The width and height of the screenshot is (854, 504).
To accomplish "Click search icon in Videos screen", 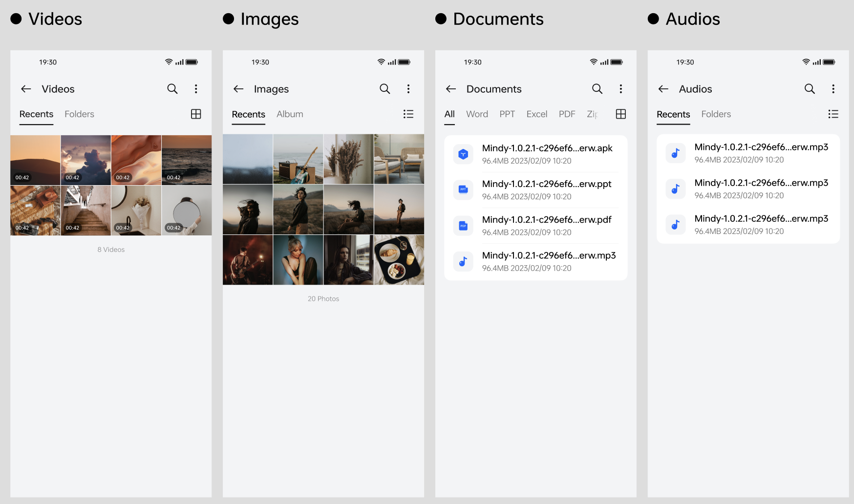I will click(x=172, y=89).
